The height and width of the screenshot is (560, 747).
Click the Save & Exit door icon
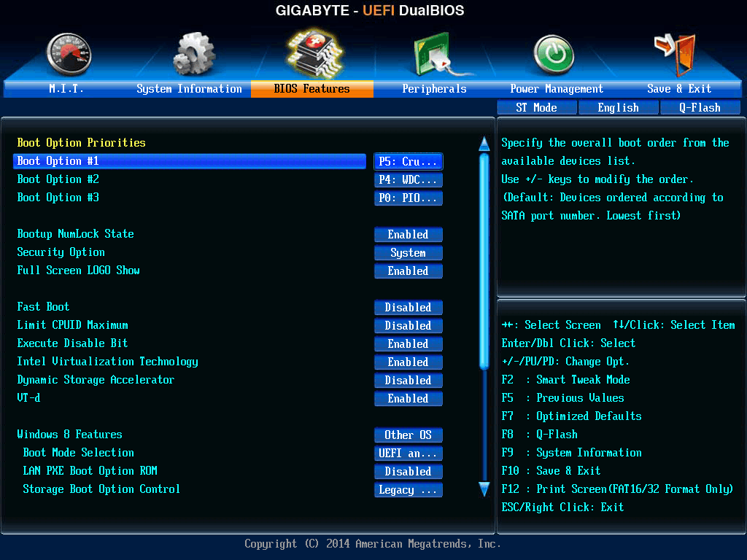pyautogui.click(x=676, y=54)
